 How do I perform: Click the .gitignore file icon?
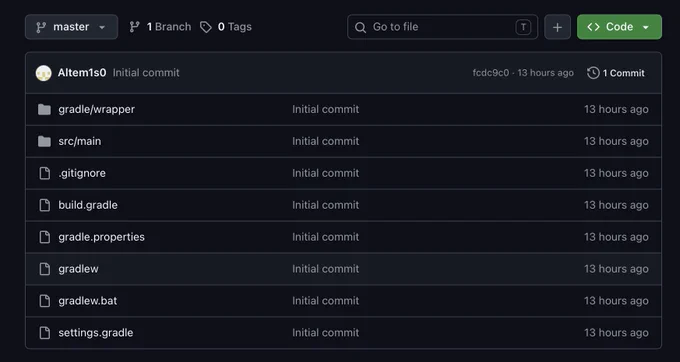coord(45,173)
